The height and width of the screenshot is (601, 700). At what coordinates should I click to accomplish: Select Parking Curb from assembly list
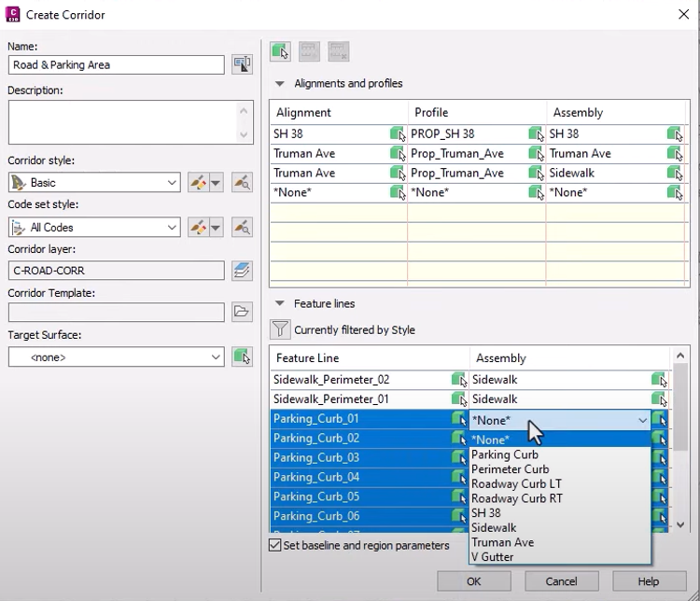[x=505, y=454]
